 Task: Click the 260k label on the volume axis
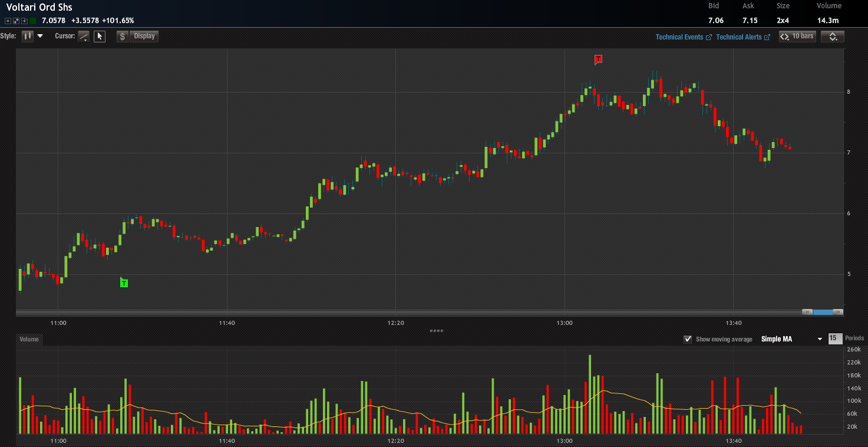click(x=854, y=350)
